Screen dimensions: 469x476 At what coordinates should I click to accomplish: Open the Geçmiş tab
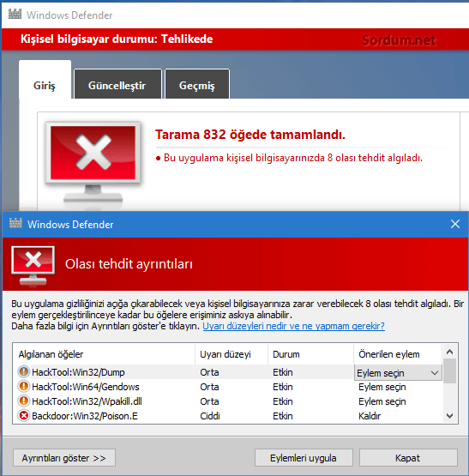[x=197, y=84]
